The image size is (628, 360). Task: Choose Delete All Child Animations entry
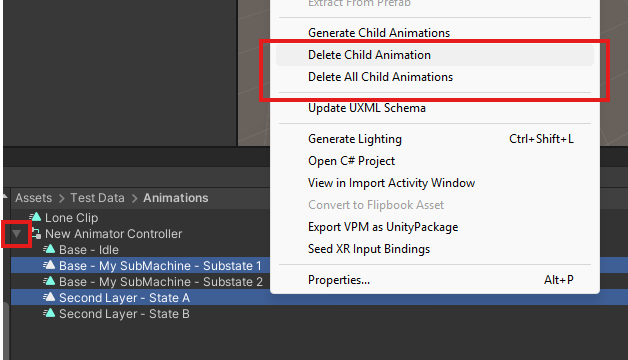[x=435, y=77]
